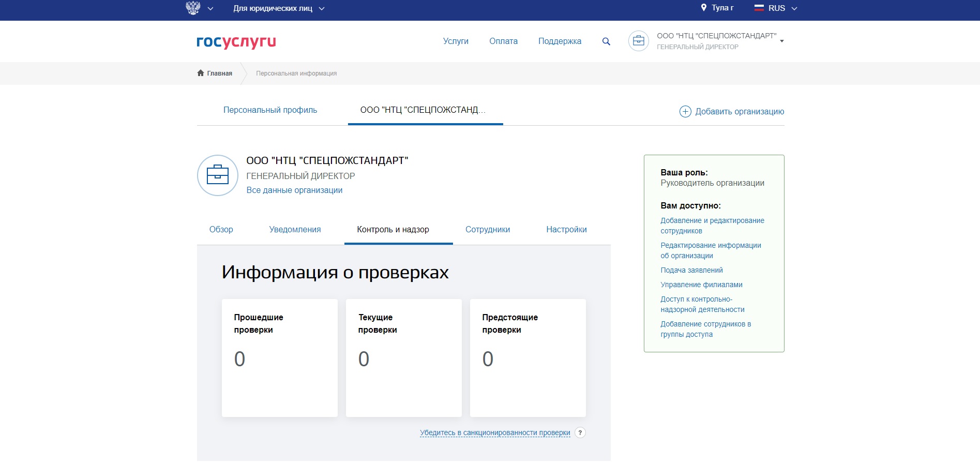Open the Текущие проверки card
The height and width of the screenshot is (462, 980).
[404, 358]
